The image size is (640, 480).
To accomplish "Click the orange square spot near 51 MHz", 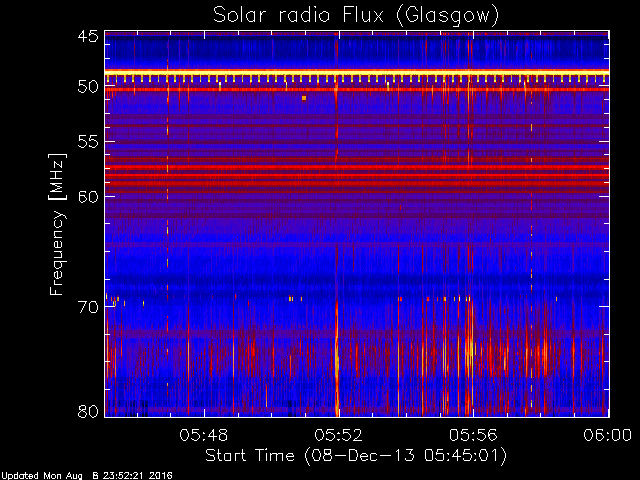I will [304, 98].
